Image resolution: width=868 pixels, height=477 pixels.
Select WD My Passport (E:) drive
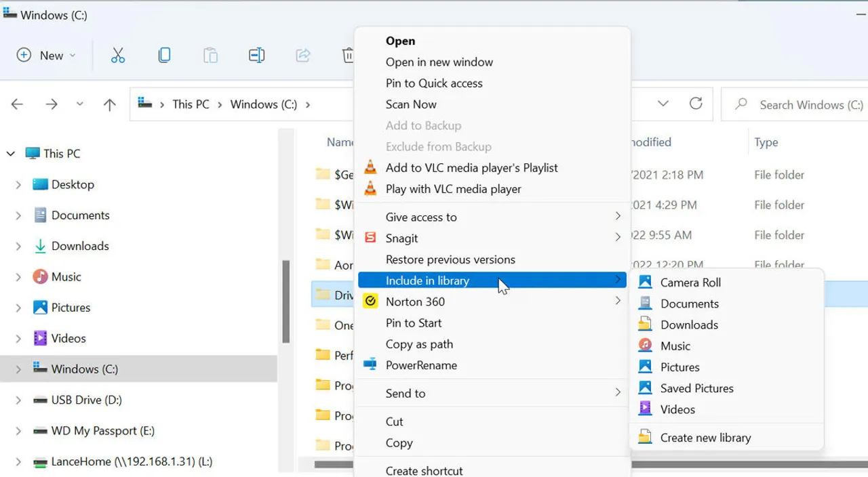[102, 431]
